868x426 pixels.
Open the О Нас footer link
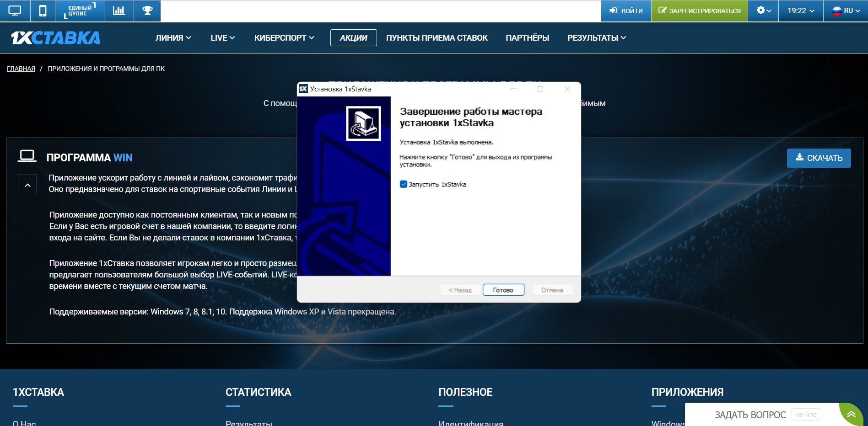pos(24,423)
